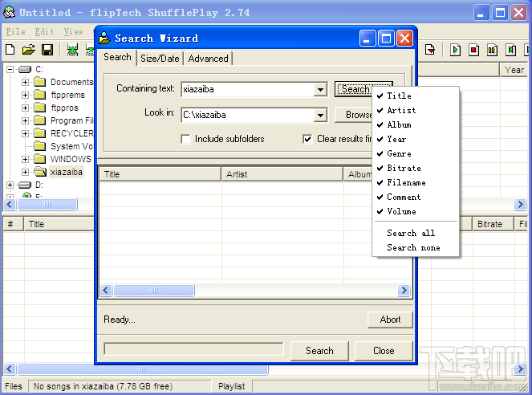Click the C: drive icon in tree
This screenshot has width=532, height=395.
[25, 69]
